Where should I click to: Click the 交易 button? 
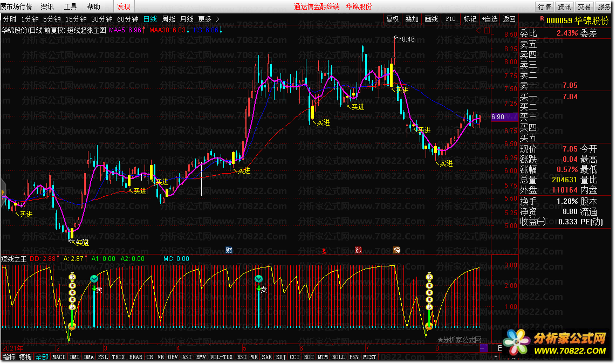[x=584, y=6]
